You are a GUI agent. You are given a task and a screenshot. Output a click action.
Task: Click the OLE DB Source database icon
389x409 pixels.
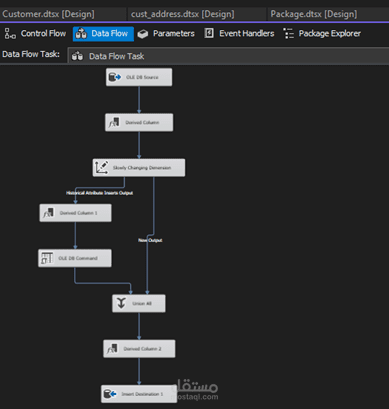pos(115,77)
